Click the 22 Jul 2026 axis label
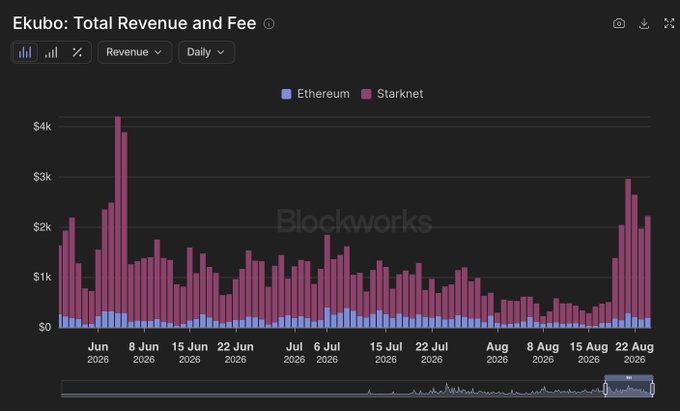The height and width of the screenshot is (411, 680). pyautogui.click(x=432, y=353)
